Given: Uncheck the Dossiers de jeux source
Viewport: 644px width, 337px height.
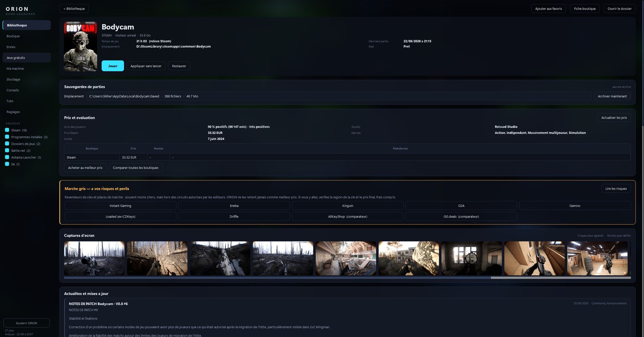Looking at the screenshot, I should click(x=7, y=144).
